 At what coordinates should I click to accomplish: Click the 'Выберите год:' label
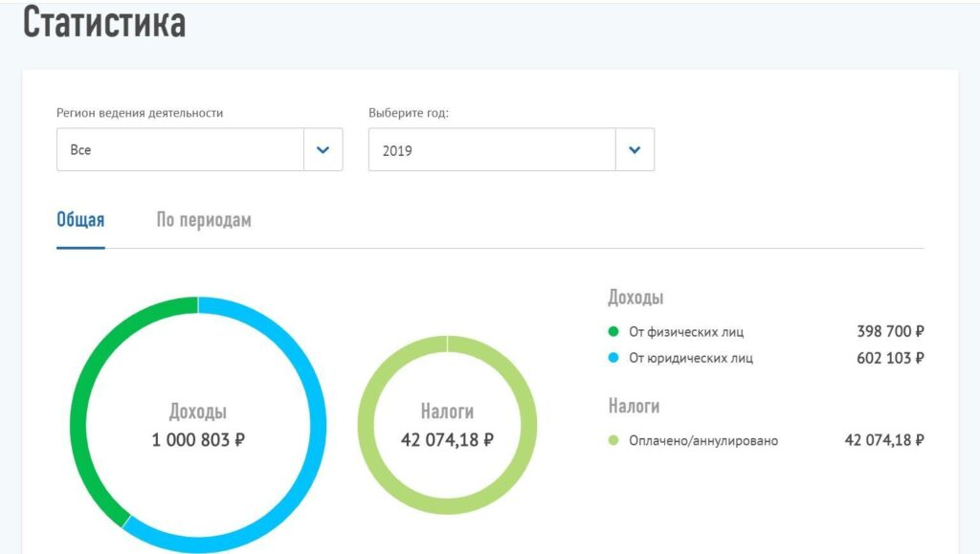409,113
